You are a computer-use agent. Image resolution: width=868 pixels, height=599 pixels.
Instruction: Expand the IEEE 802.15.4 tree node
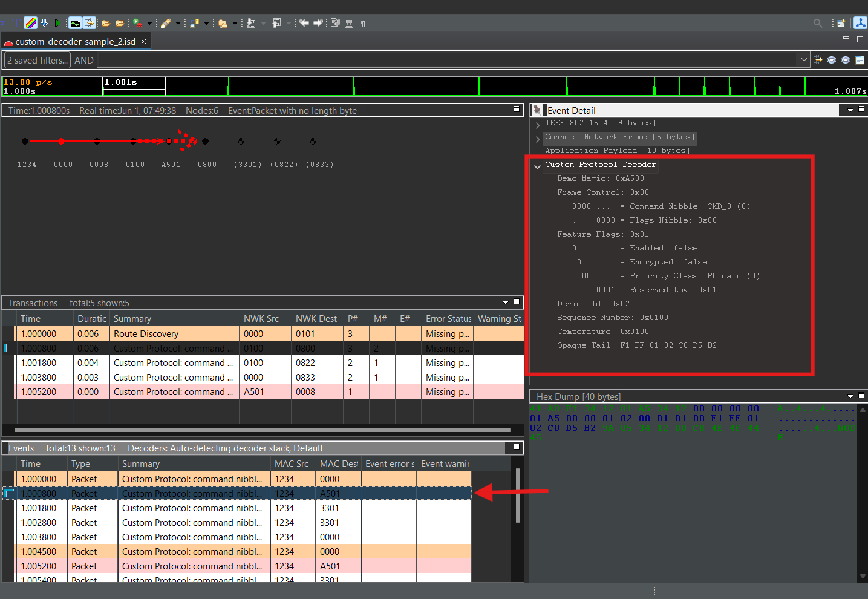[x=538, y=125]
